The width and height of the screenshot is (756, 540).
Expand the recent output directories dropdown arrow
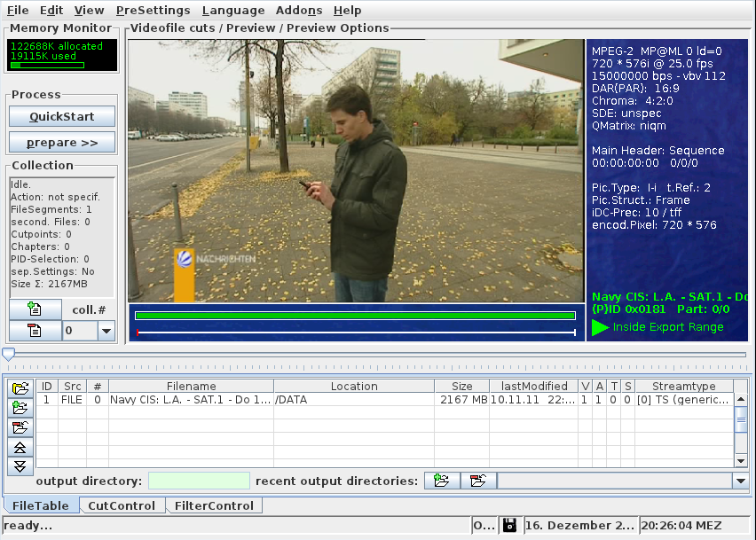741,481
